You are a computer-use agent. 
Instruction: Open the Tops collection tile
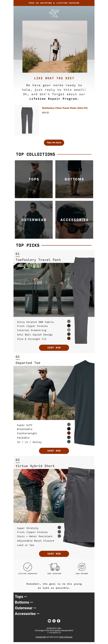click(x=34, y=179)
